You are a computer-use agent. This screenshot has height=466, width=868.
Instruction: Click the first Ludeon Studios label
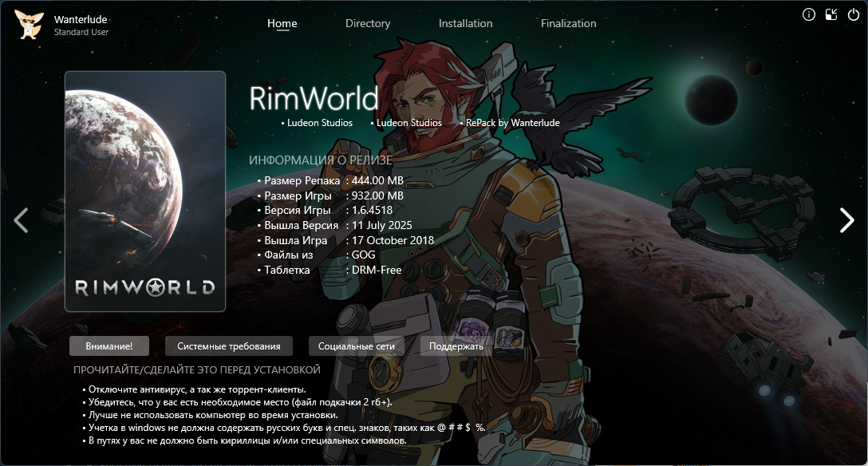point(319,123)
